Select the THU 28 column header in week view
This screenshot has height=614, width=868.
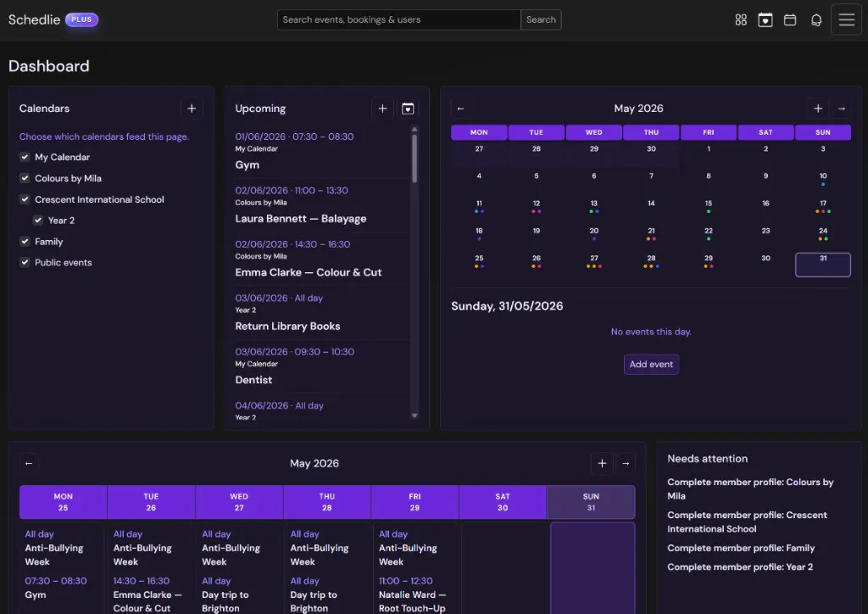click(326, 502)
